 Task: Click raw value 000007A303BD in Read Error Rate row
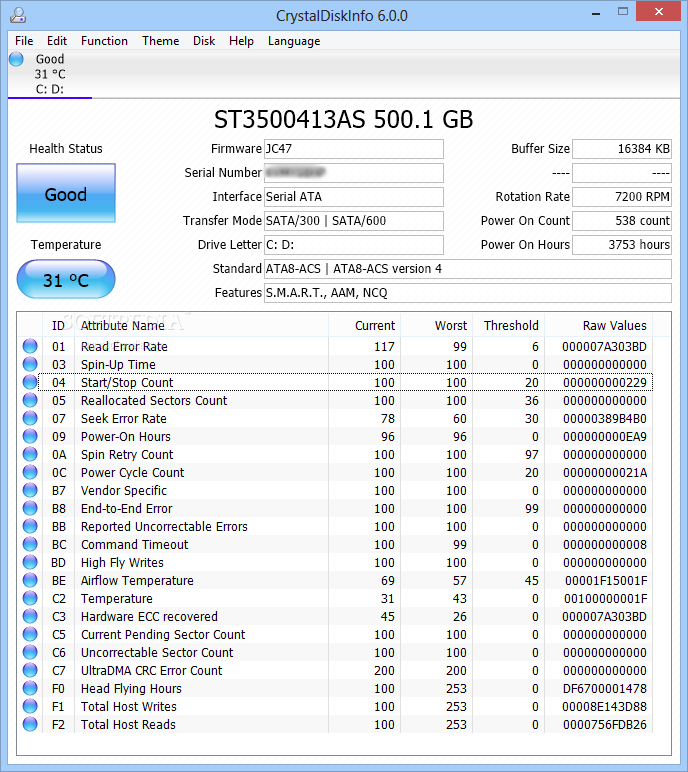[604, 347]
